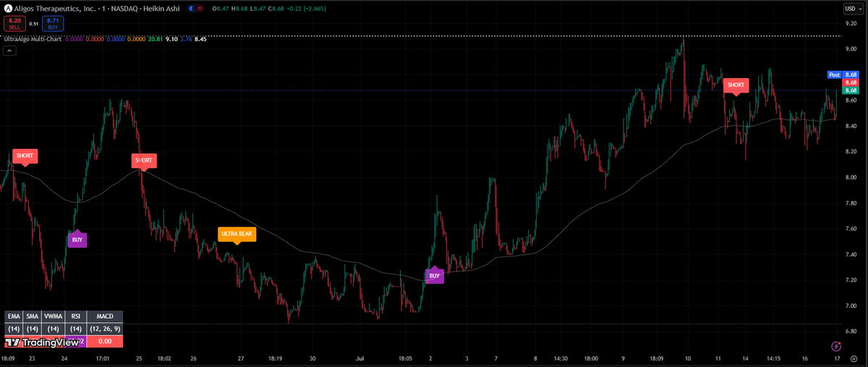This screenshot has height=367, width=868.
Task: Click the blue Post price label
Action: coord(834,74)
